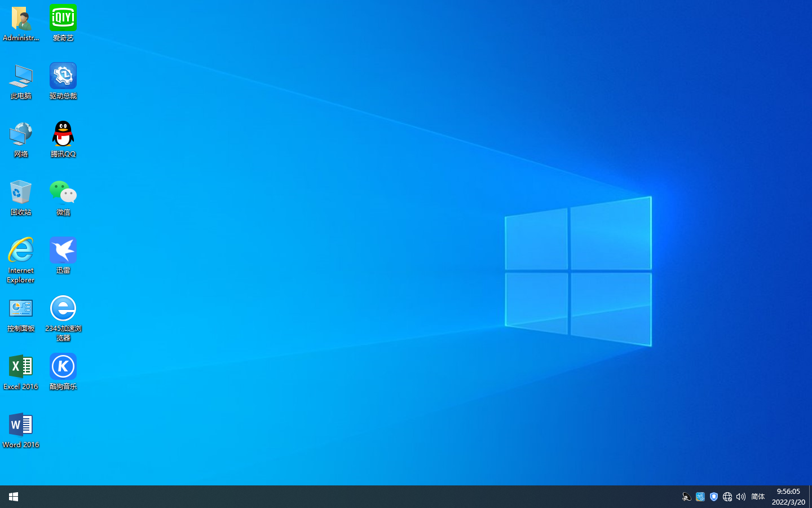This screenshot has width=812, height=508.
Task: Select the Recycle Bin (回收站)
Action: point(21,198)
